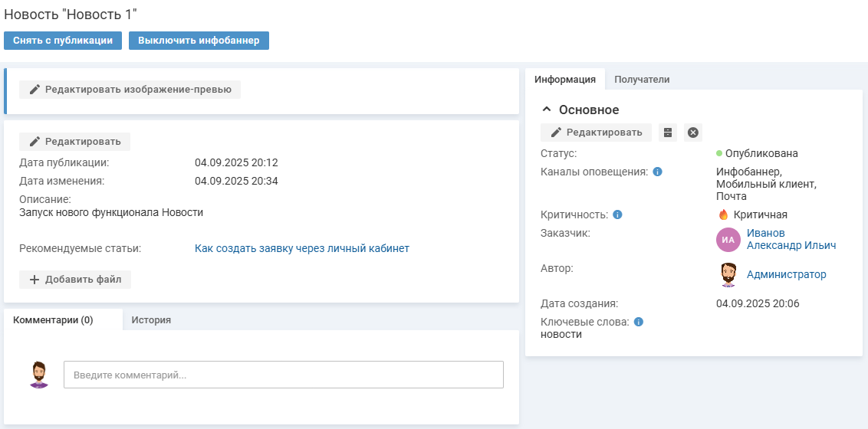Open the История tab

(150, 320)
